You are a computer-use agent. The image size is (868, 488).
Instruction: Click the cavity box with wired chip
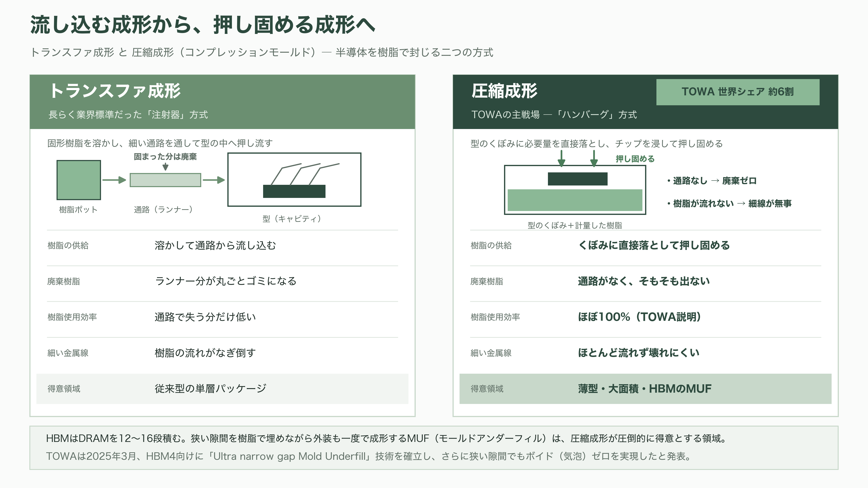pos(294,180)
